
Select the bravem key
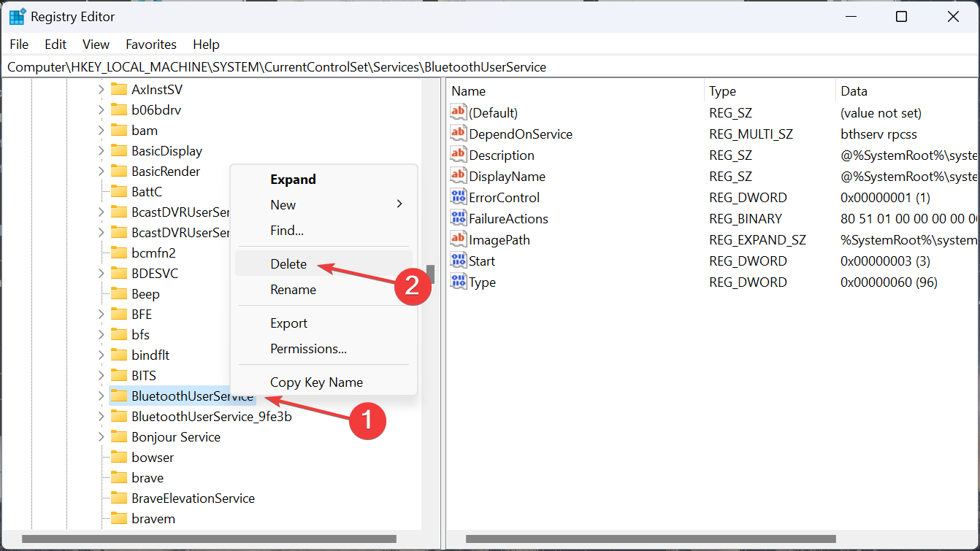click(x=153, y=519)
